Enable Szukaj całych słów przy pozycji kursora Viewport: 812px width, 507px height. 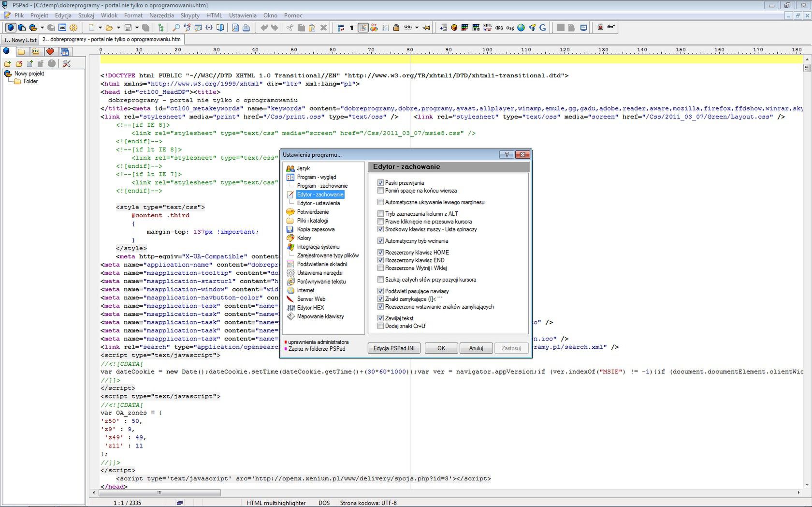click(x=380, y=280)
